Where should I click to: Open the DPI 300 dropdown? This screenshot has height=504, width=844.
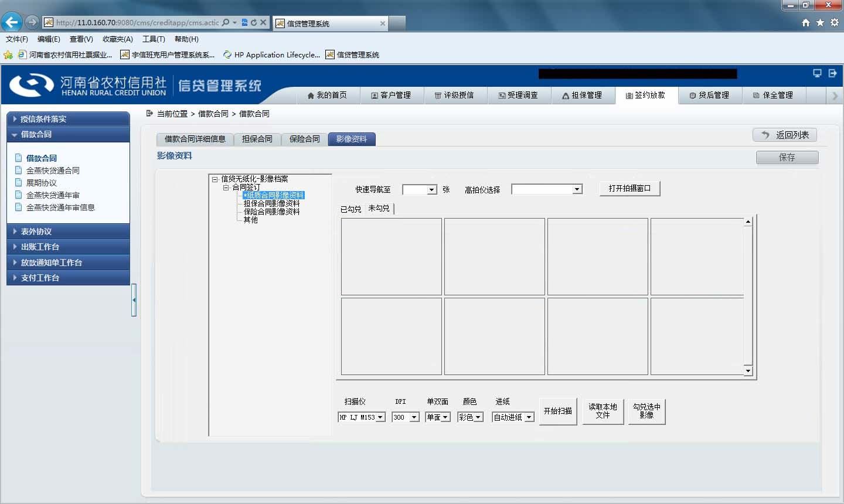(x=406, y=417)
